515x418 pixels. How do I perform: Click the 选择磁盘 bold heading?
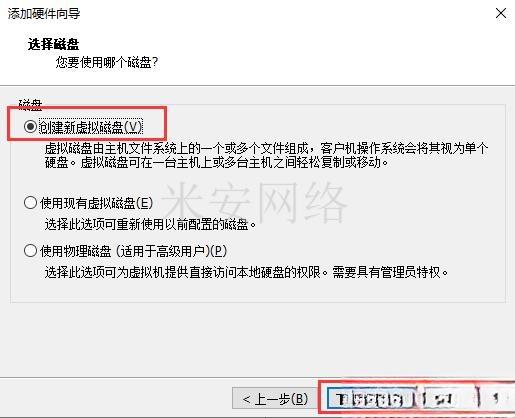53,44
